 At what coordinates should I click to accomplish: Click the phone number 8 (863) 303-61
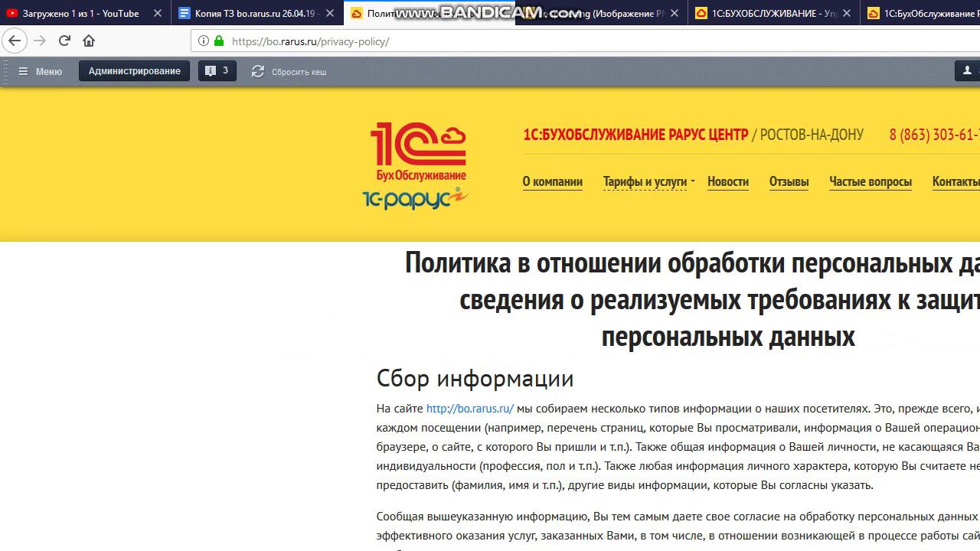tap(934, 135)
